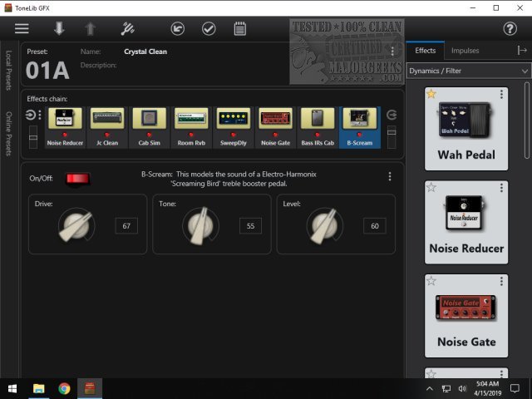Click the effects list scrollbar
The height and width of the screenshot is (399, 532).
(527, 121)
